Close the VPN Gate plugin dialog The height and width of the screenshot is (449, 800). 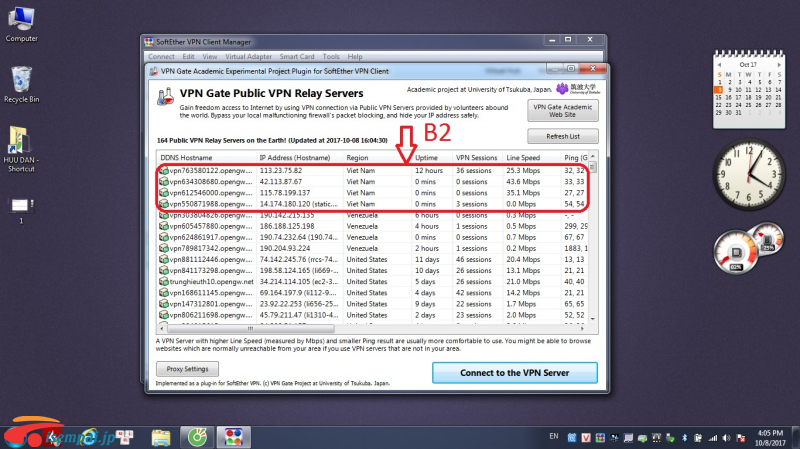point(593,68)
